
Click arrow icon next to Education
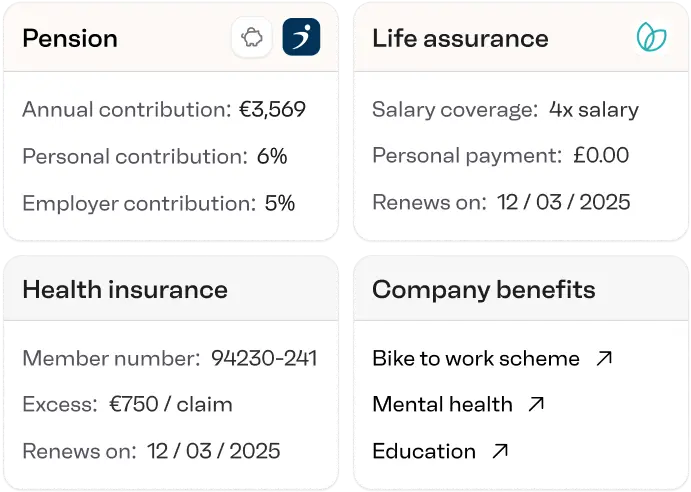(500, 451)
